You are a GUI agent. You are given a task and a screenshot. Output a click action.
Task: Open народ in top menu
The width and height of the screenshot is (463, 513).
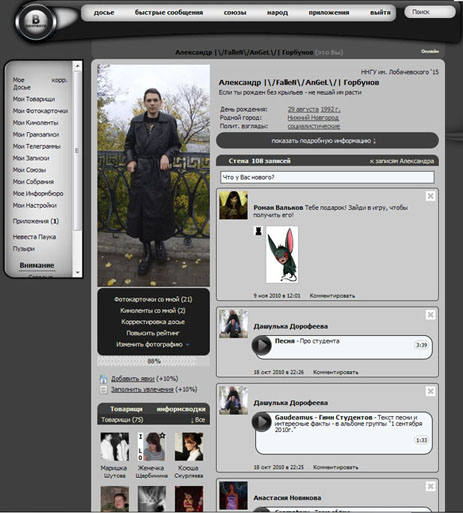277,13
